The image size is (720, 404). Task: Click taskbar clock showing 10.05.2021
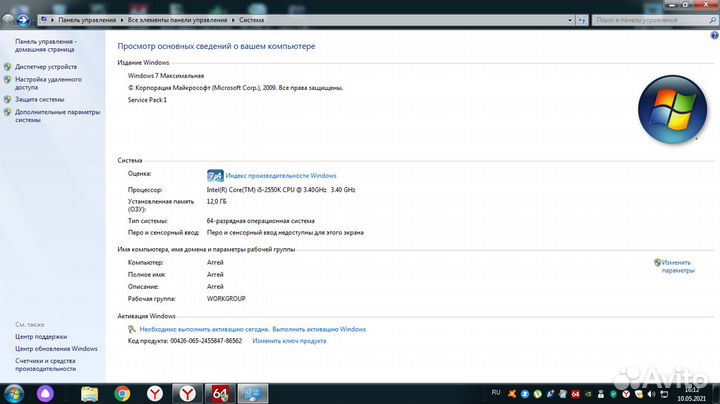(692, 394)
